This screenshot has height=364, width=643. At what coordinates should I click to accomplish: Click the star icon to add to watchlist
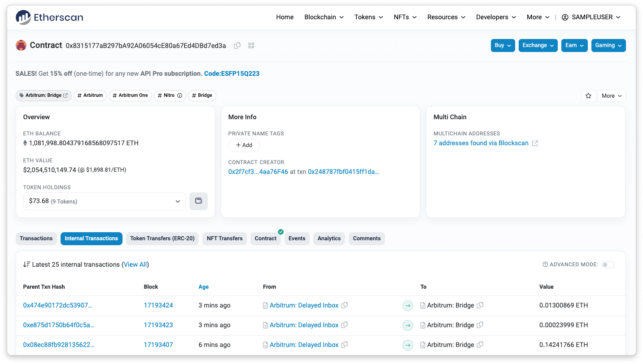pyautogui.click(x=588, y=96)
